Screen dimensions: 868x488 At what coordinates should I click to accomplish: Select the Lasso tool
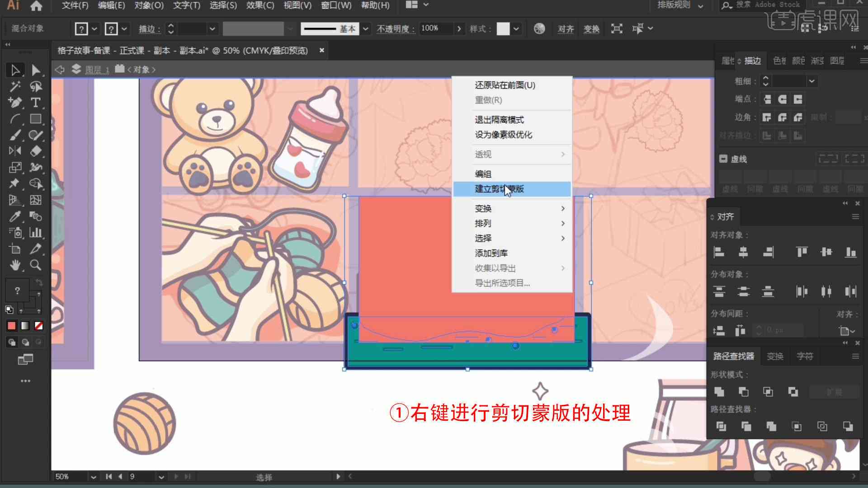36,86
